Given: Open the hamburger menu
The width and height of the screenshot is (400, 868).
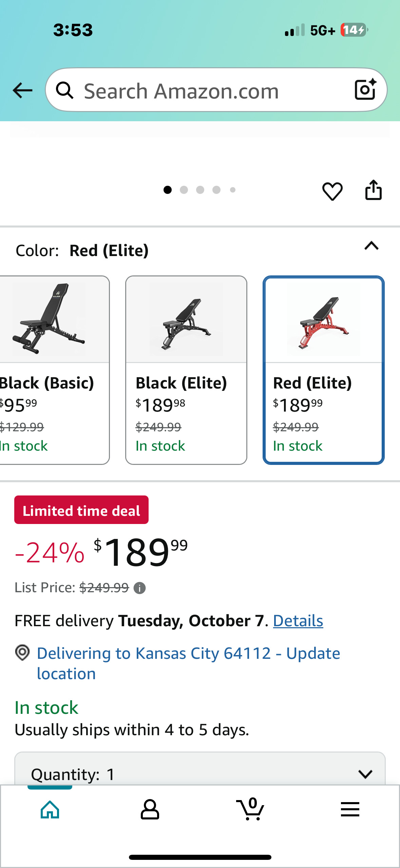Looking at the screenshot, I should 350,810.
